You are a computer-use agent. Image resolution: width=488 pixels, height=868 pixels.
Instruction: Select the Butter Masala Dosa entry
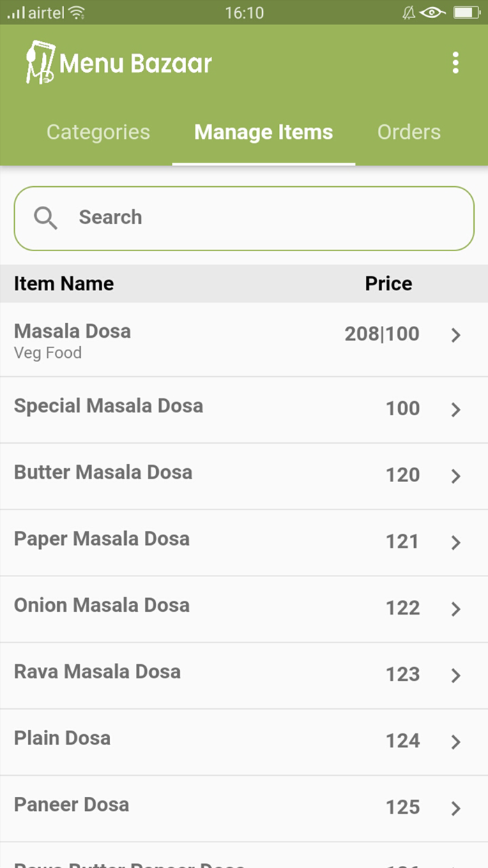click(244, 475)
